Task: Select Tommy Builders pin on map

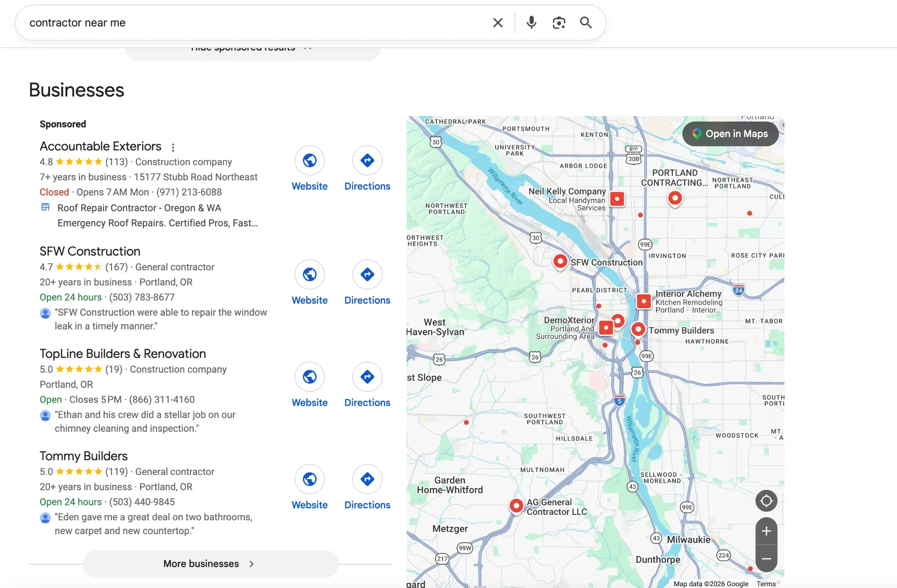Action: 638,330
